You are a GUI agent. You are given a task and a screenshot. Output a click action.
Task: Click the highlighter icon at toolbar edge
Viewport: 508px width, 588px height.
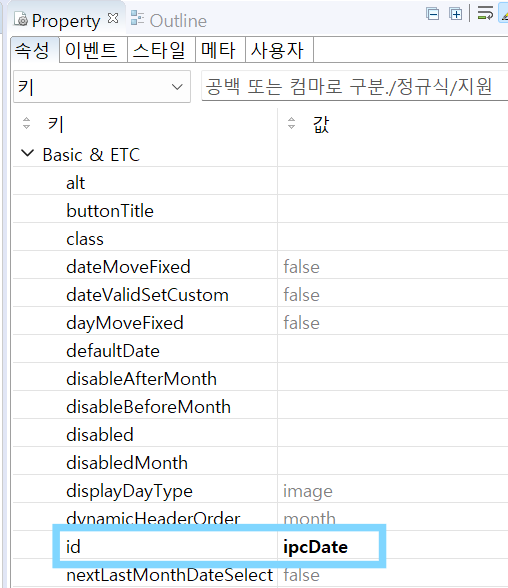coord(504,14)
